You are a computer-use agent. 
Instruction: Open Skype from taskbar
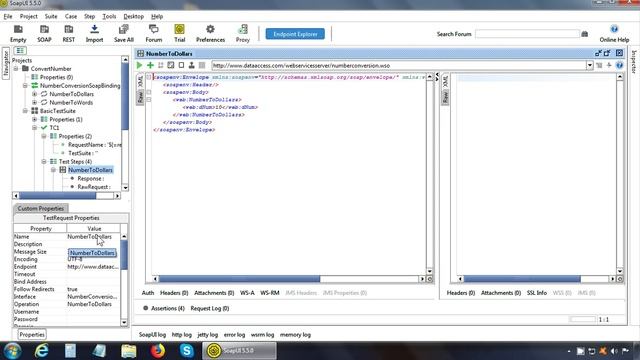tap(187, 351)
